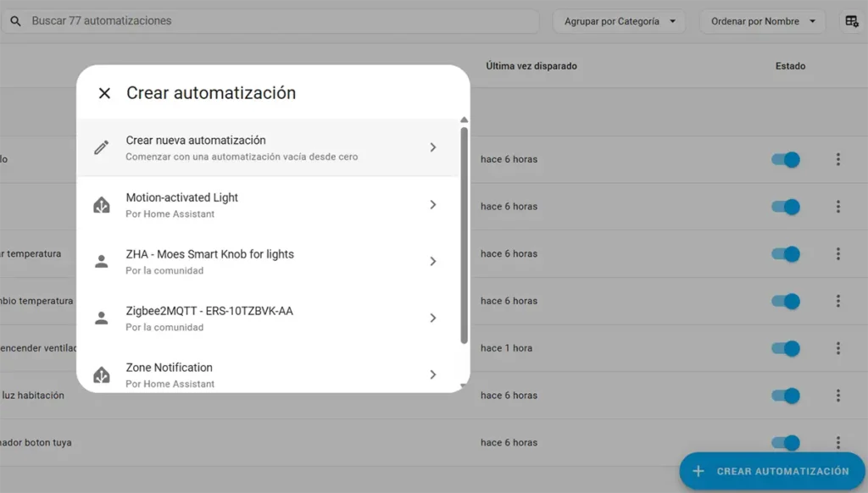Screen dimensions: 868x493
Task: Select the Motion-activated Light blueprint
Action: coord(254,205)
